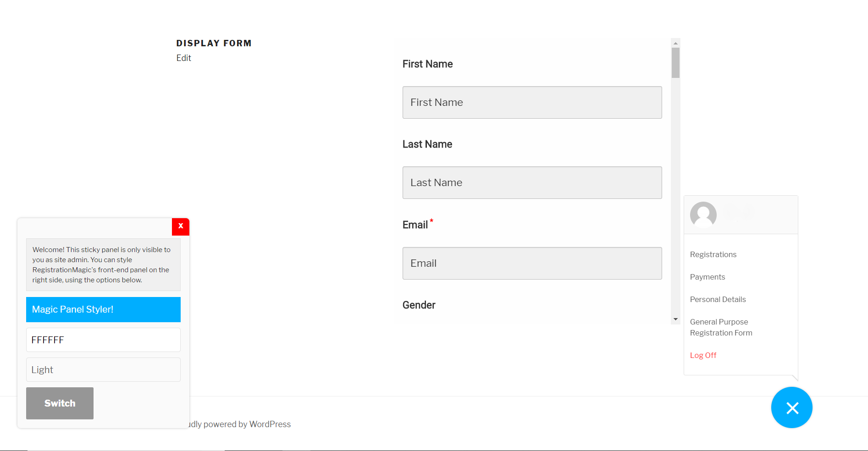This screenshot has height=451, width=868.
Task: Open General Purpose Registration Form entry
Action: (x=721, y=328)
